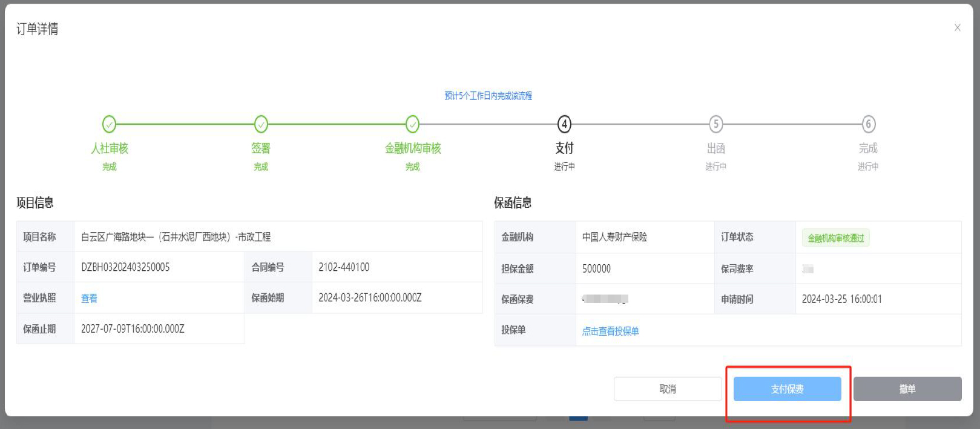980x429 pixels.
Task: Click the step 5 出函 circle icon
Action: point(716,124)
